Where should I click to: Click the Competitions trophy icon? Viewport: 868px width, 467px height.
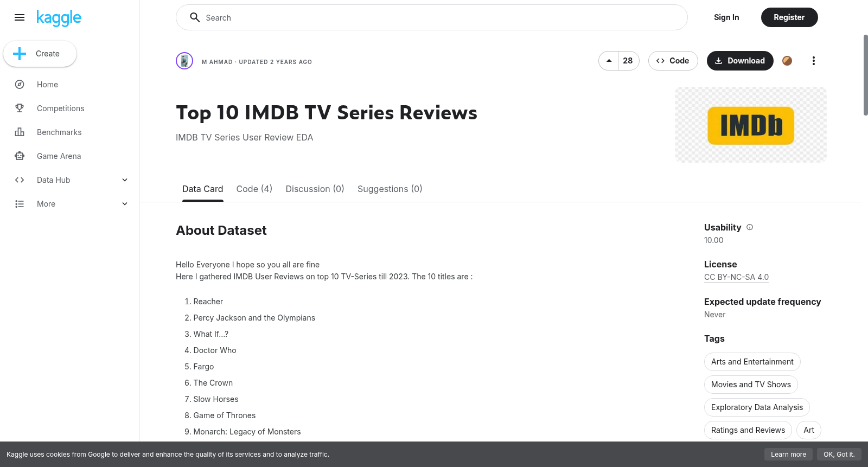pyautogui.click(x=20, y=108)
